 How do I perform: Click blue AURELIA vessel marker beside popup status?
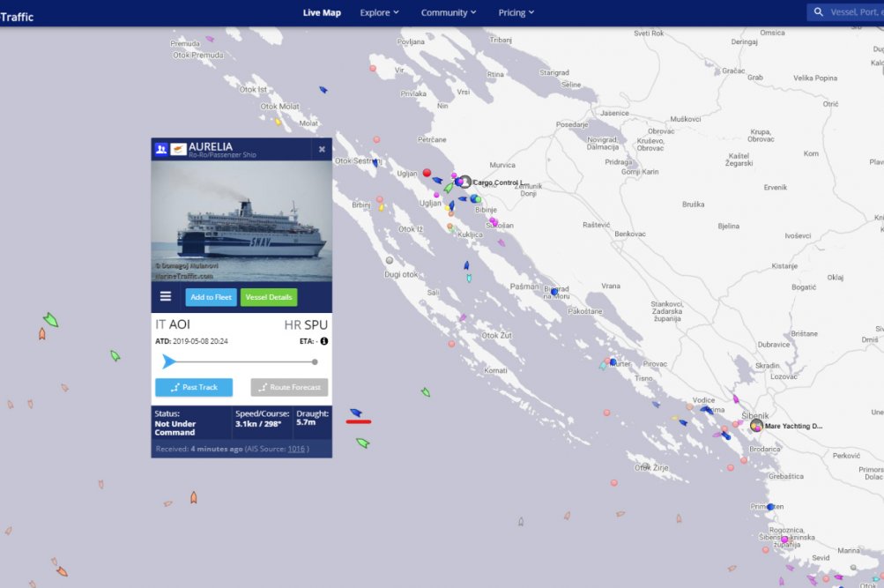point(356,413)
